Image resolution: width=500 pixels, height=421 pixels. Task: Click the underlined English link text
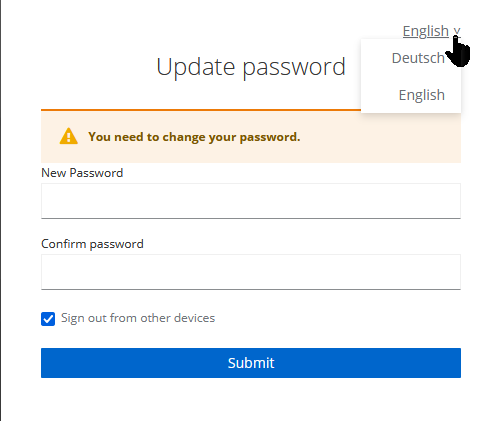point(426,31)
